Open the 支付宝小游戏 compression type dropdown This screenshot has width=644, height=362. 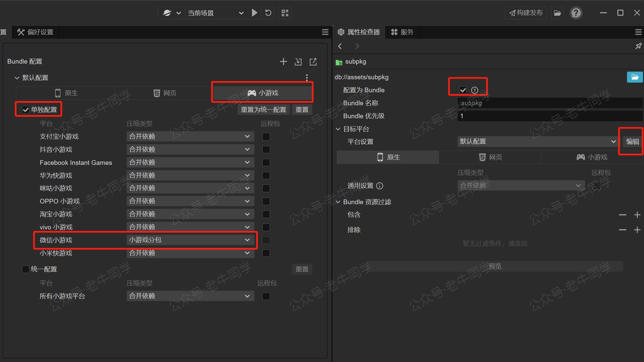(190, 136)
